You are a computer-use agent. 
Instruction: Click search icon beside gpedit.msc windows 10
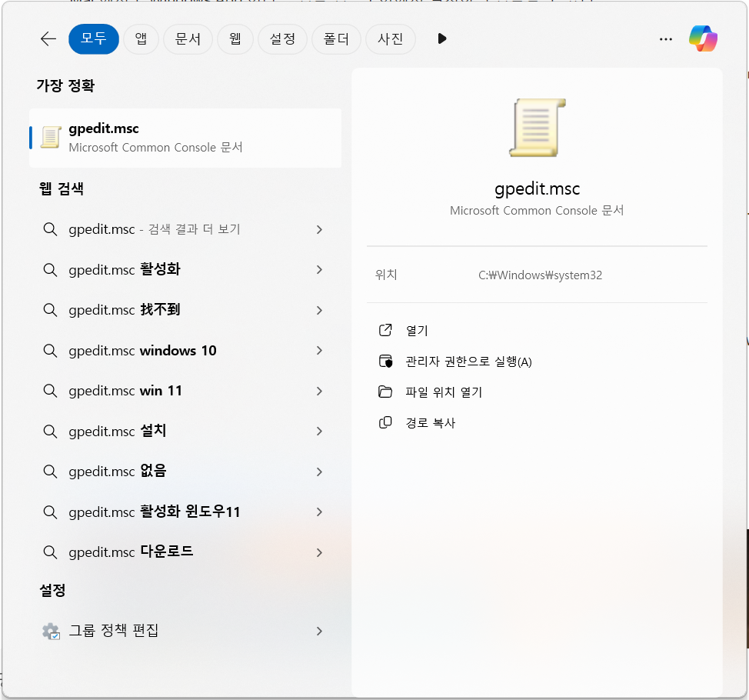pos(50,350)
